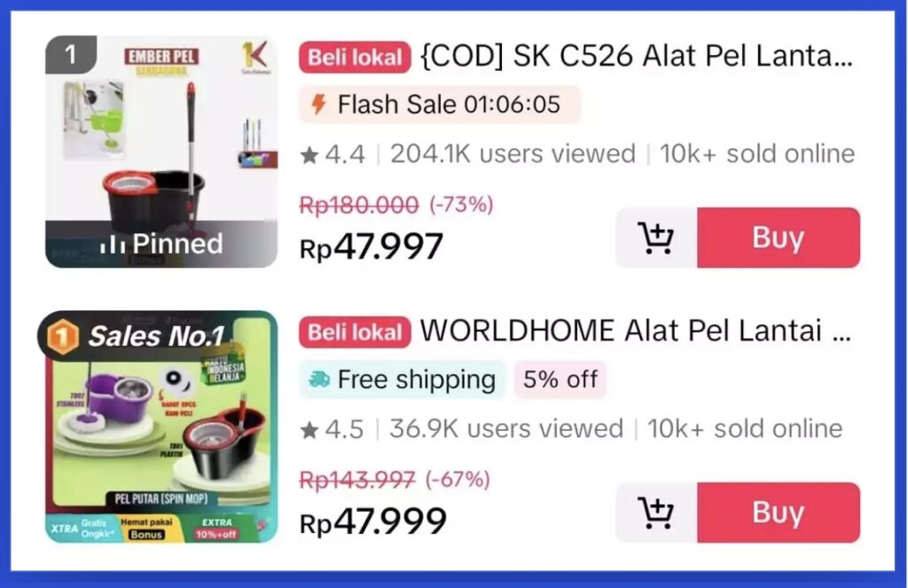Tap the Rp47.997 discounted price

[x=372, y=247]
